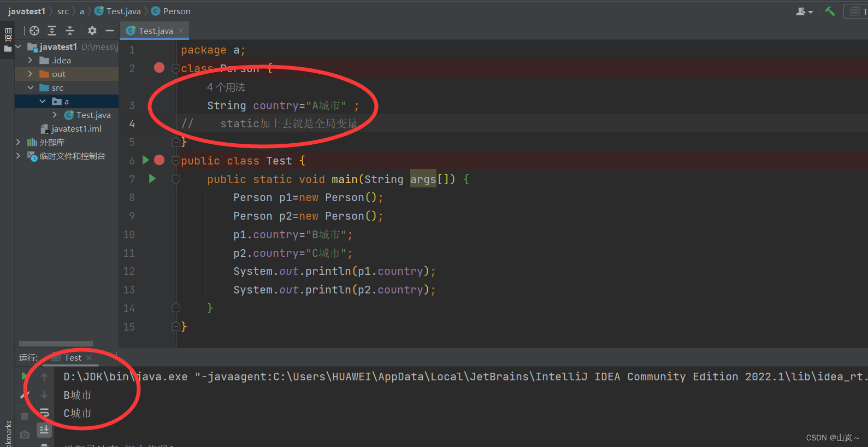Viewport: 868px width, 447px height.
Task: Click package a; statement on line 1
Action: pos(213,50)
